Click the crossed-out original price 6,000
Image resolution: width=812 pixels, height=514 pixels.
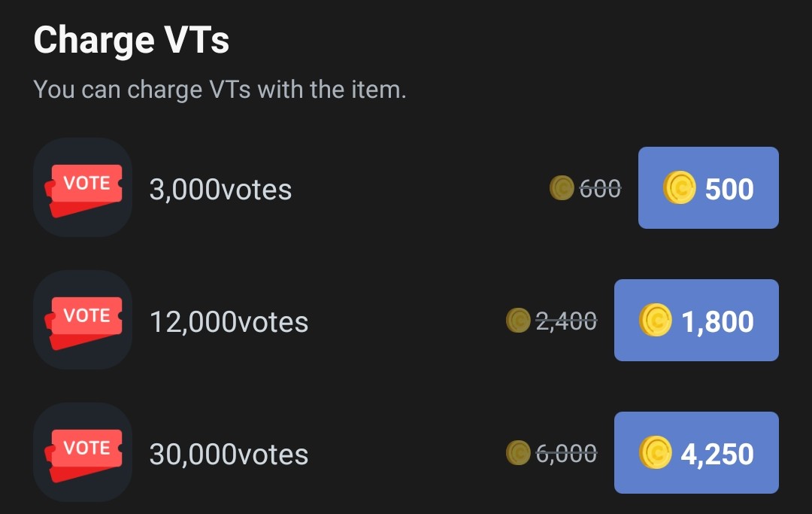click(566, 454)
